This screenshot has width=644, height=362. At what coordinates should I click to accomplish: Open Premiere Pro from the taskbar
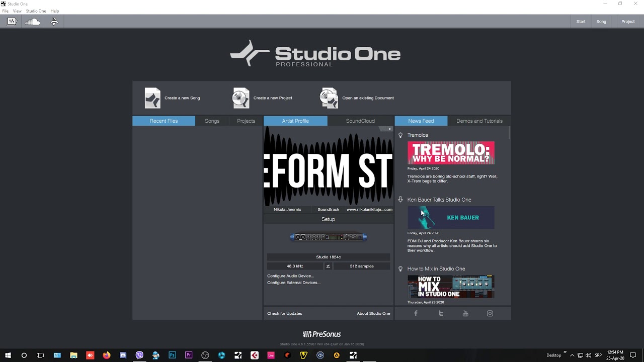click(189, 355)
